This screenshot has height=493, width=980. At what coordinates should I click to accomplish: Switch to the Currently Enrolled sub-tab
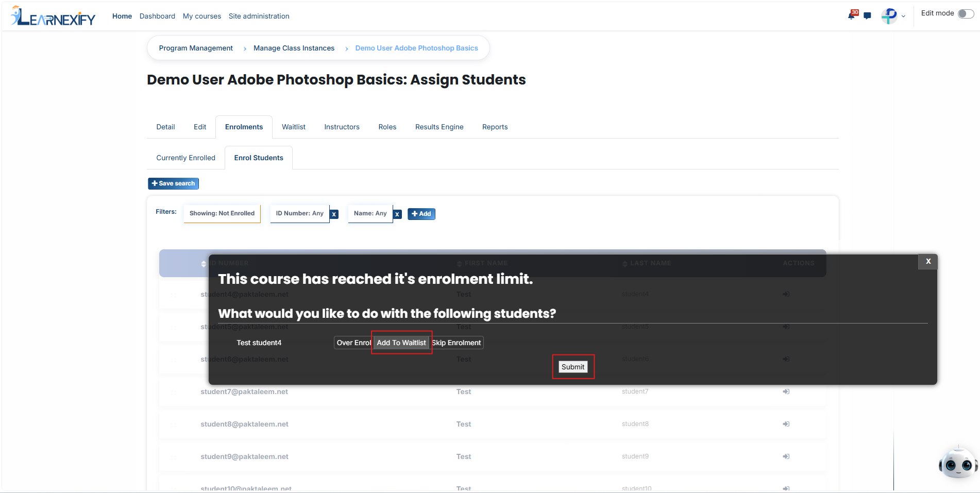(x=185, y=158)
